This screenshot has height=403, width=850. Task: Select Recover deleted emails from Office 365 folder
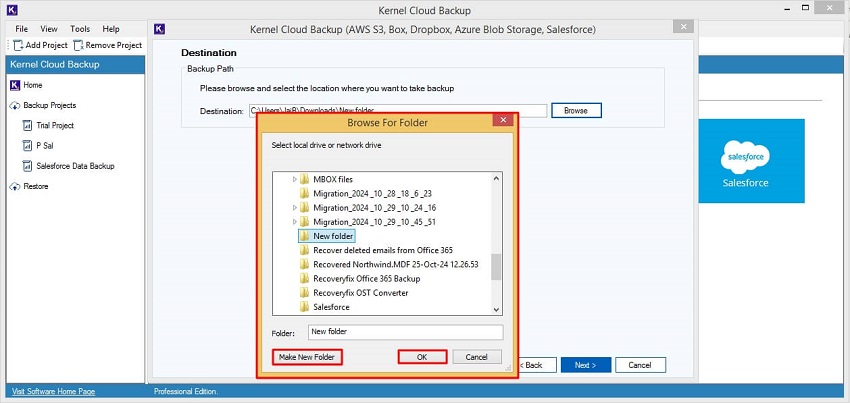click(x=383, y=250)
